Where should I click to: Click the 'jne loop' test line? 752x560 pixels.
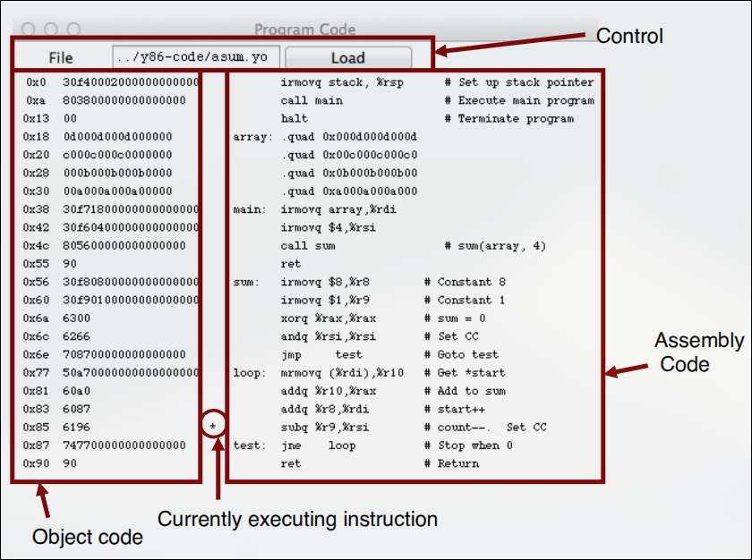pyautogui.click(x=319, y=445)
